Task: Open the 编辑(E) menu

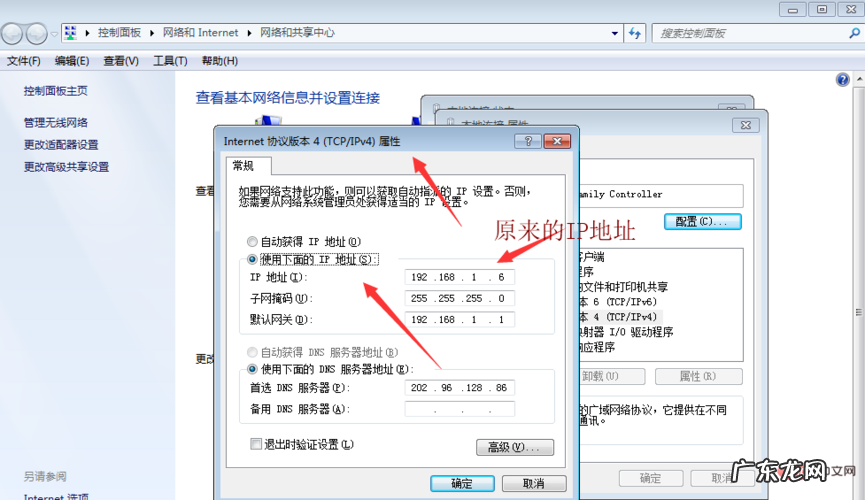Action: click(72, 61)
